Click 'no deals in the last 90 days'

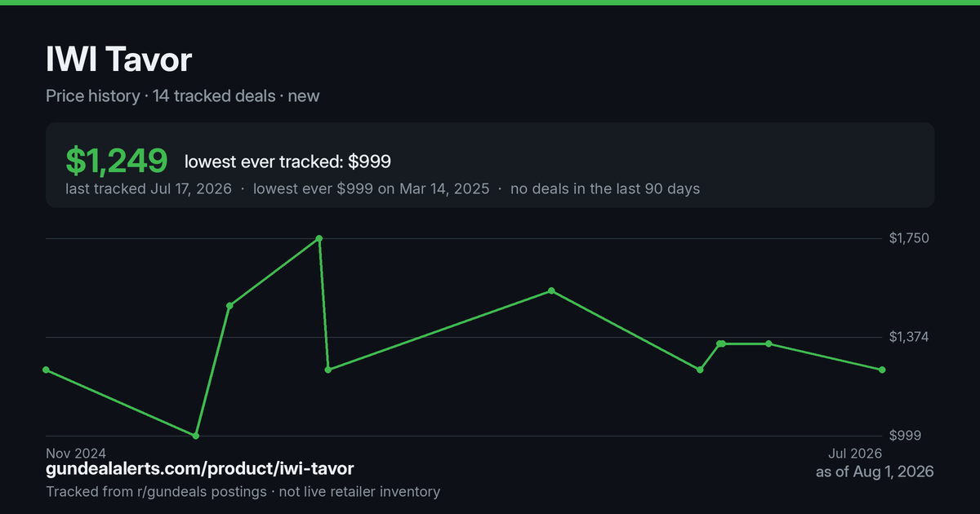coord(605,188)
